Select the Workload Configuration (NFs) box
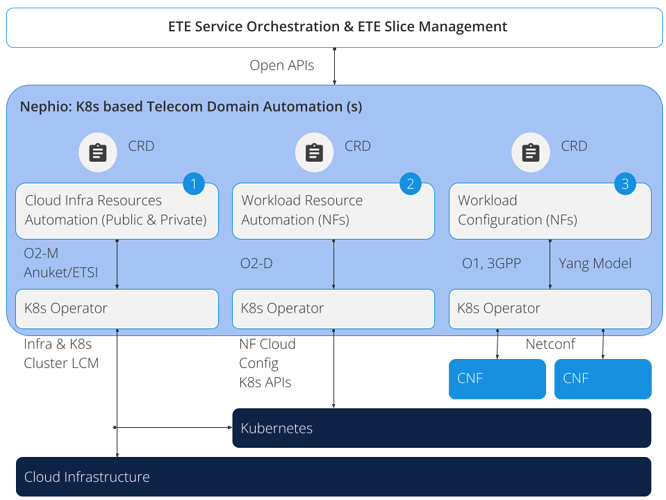666x500 pixels. (550, 211)
